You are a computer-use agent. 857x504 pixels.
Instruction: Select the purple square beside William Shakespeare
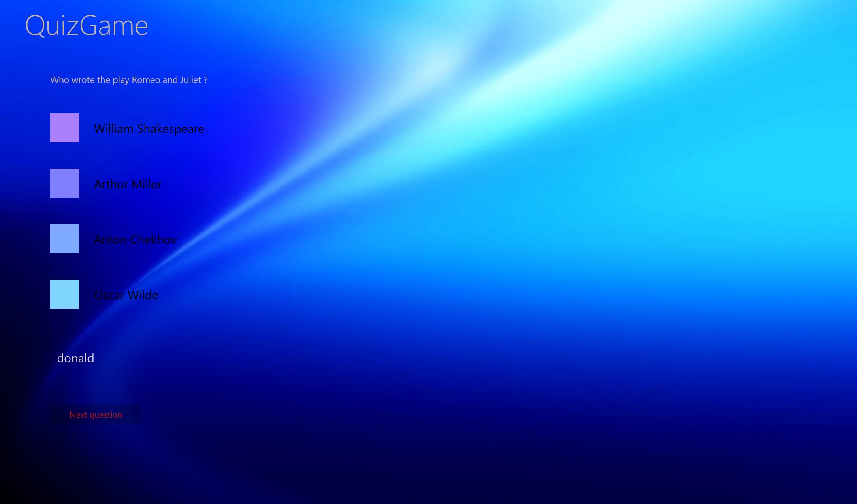coord(65,128)
